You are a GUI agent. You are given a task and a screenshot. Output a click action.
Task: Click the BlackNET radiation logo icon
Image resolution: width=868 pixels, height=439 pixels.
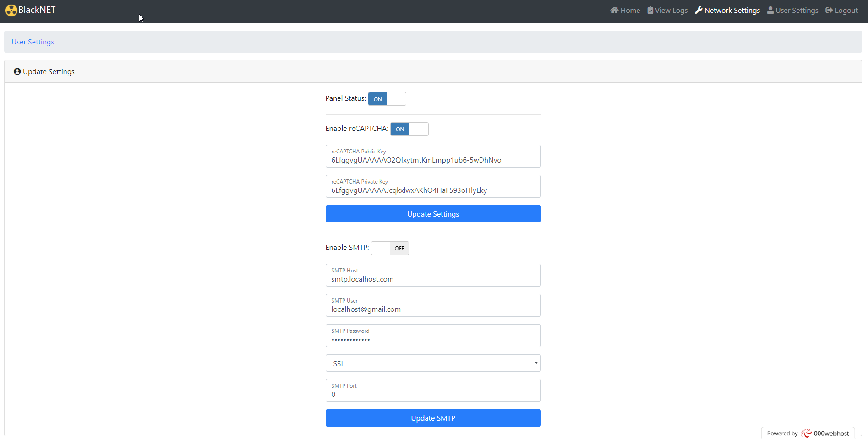(11, 11)
